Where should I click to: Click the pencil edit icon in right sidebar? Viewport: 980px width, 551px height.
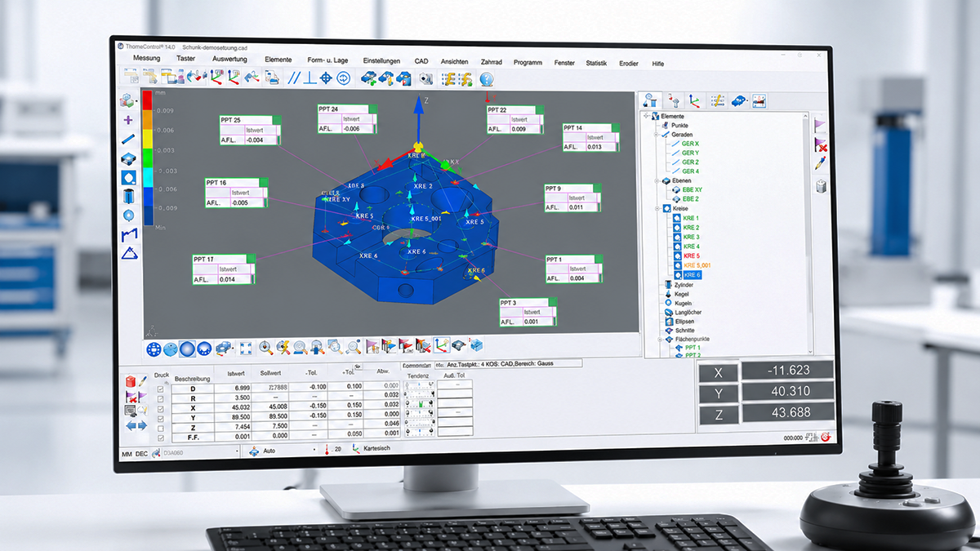[822, 164]
